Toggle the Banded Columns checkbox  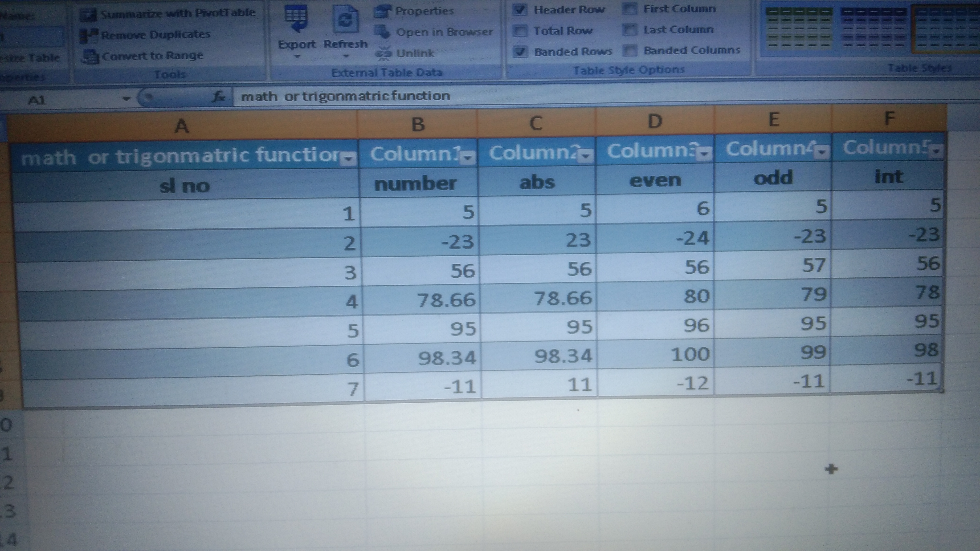[x=630, y=50]
